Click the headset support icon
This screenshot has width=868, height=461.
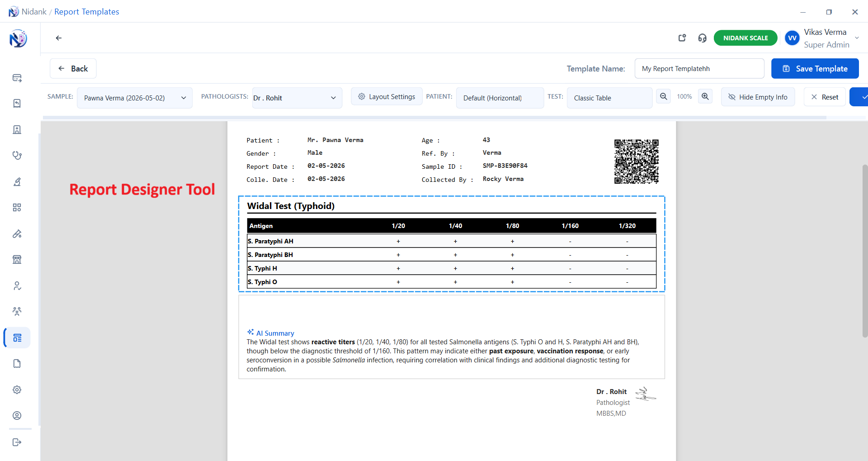(702, 38)
